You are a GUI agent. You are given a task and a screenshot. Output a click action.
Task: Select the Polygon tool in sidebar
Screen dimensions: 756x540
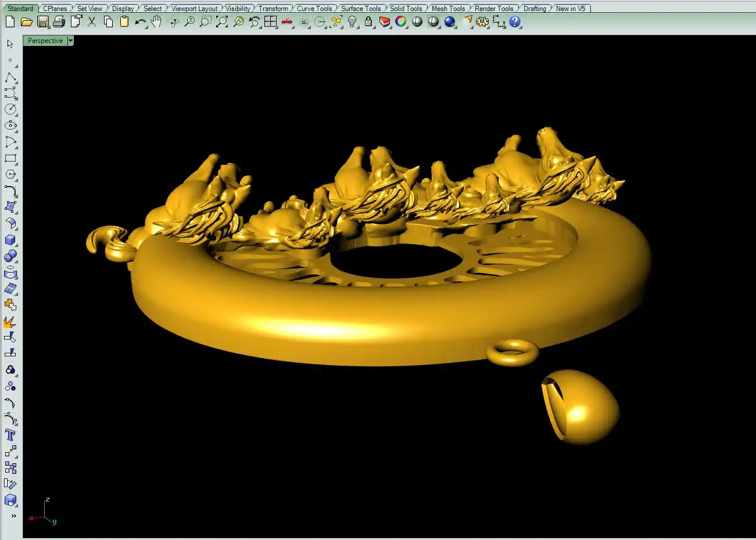click(x=10, y=174)
